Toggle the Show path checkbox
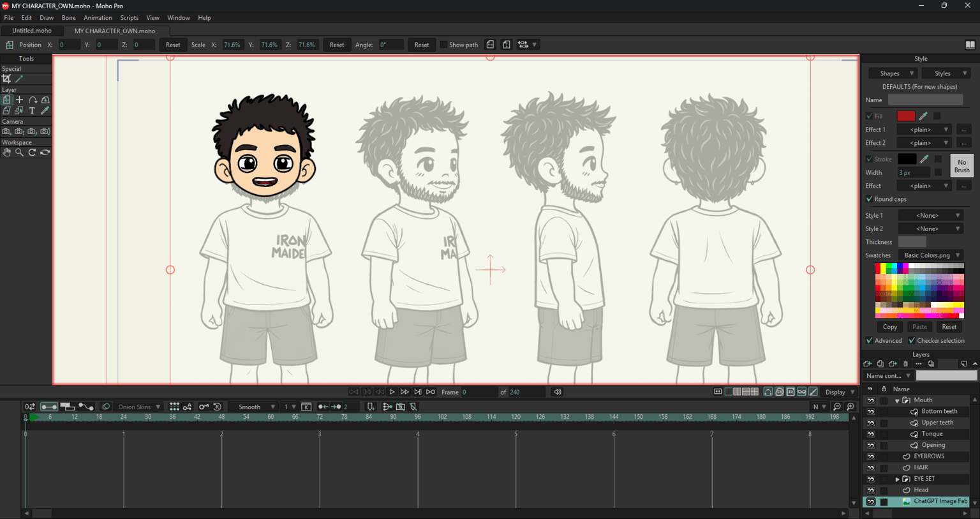Viewport: 980px width, 519px height. (x=443, y=45)
